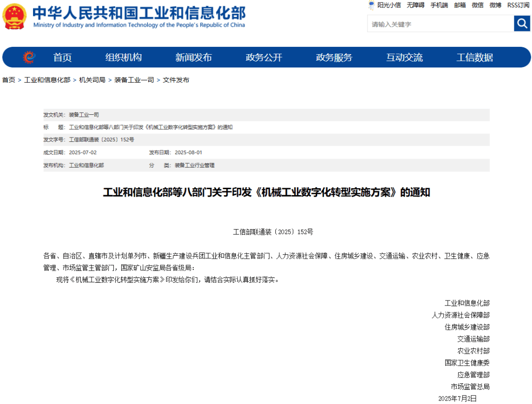Viewport: 532px width, 404px height.
Task: Navigate to 装备工业一司 in the breadcrumb
Action: (x=133, y=79)
